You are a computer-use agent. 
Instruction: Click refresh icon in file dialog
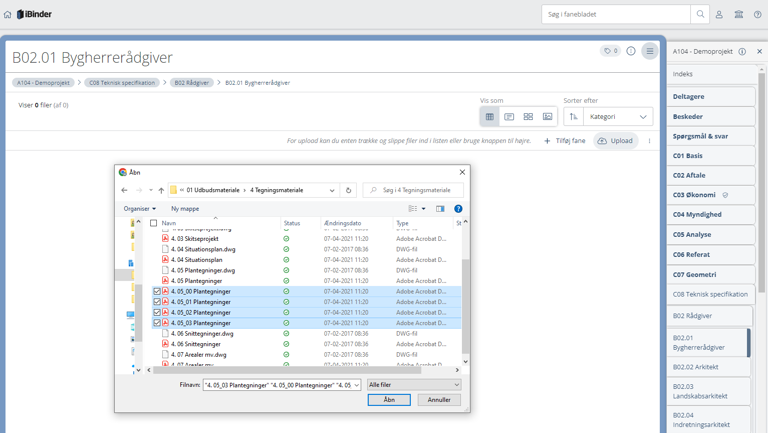(x=349, y=190)
